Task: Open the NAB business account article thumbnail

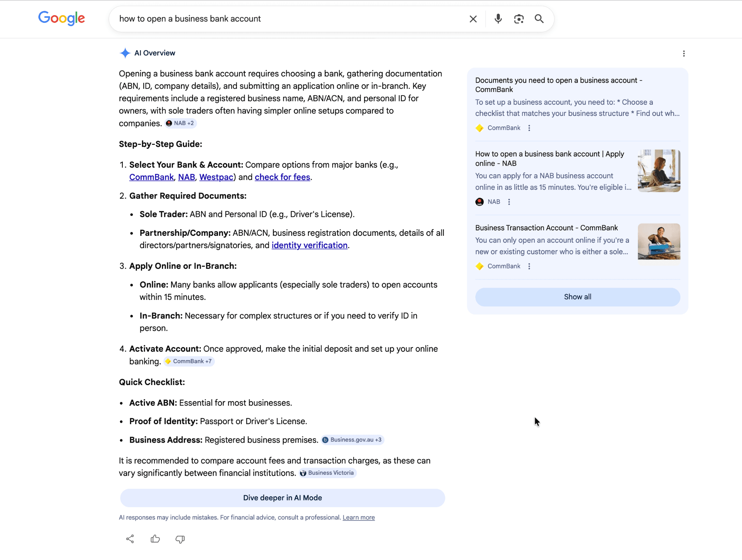Action: point(659,170)
